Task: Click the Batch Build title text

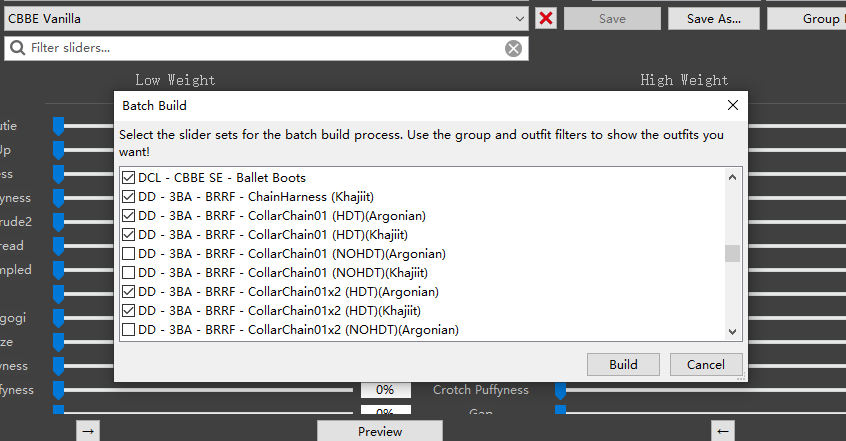Action: (154, 105)
